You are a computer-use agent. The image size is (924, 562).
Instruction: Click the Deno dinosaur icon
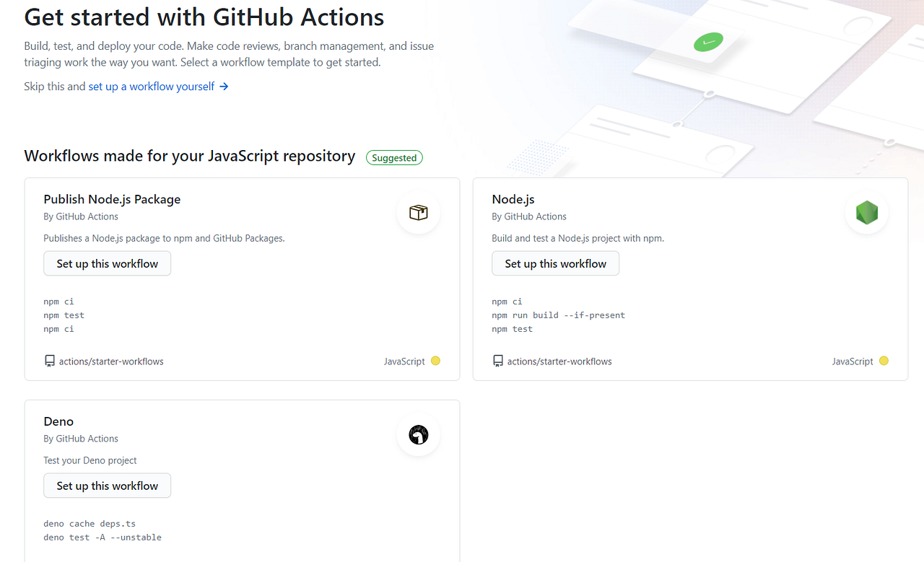[418, 434]
